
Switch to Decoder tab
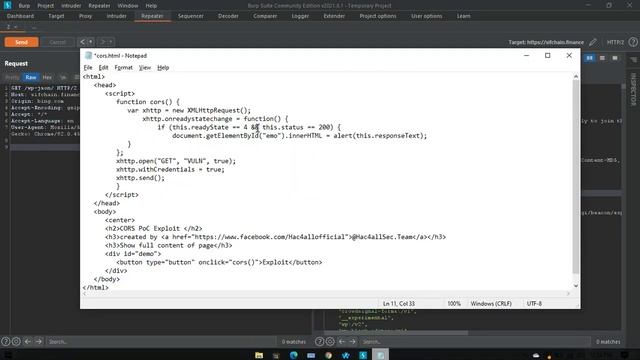click(x=228, y=16)
